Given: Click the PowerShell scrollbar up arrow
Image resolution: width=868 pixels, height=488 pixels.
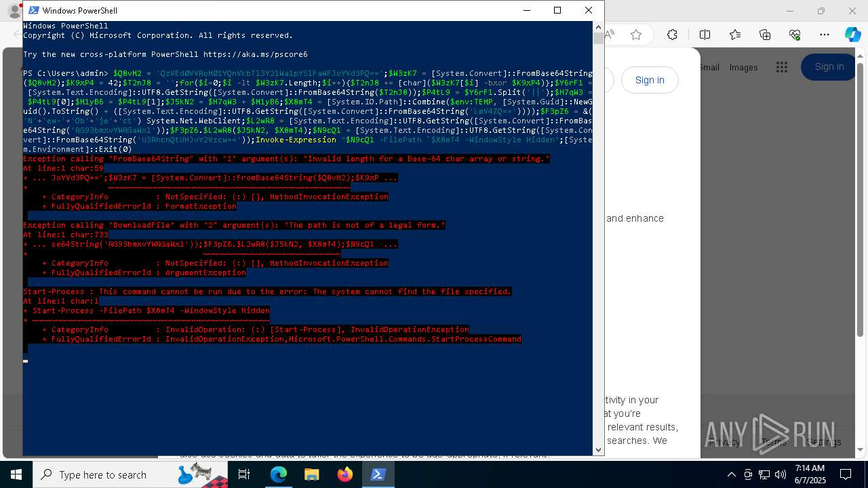Looking at the screenshot, I should [598, 26].
